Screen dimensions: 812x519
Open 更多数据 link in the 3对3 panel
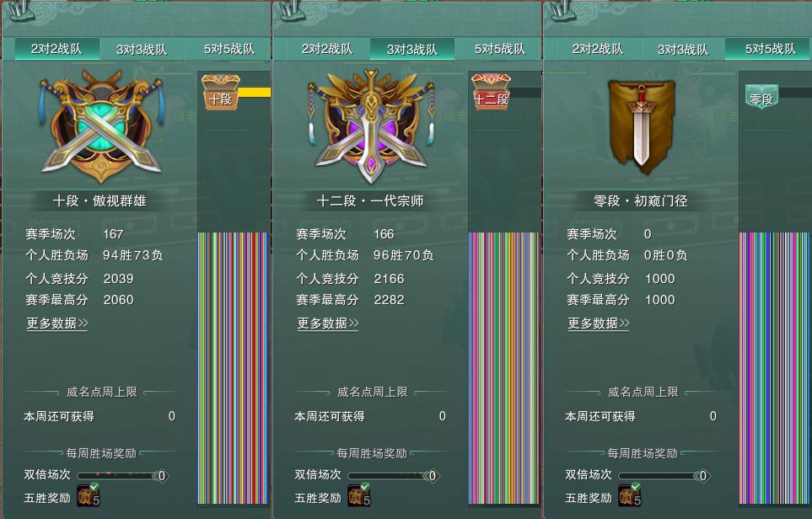(327, 324)
